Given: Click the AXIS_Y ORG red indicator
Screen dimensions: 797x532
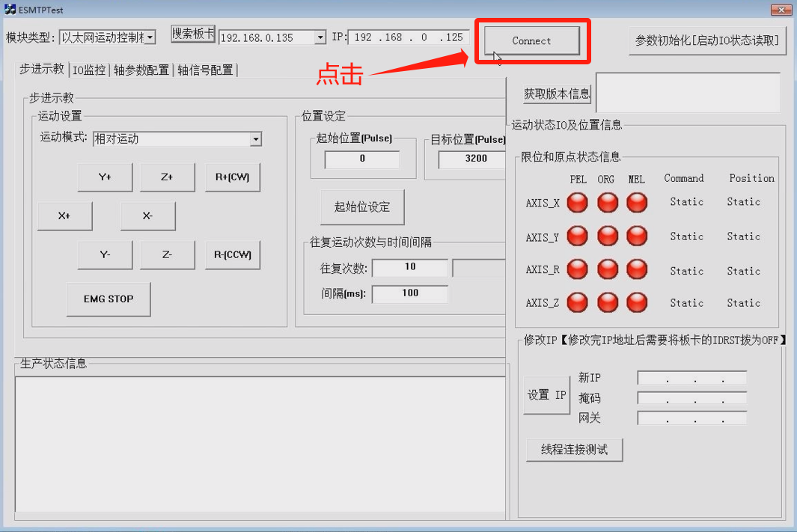Looking at the screenshot, I should pyautogui.click(x=608, y=236).
